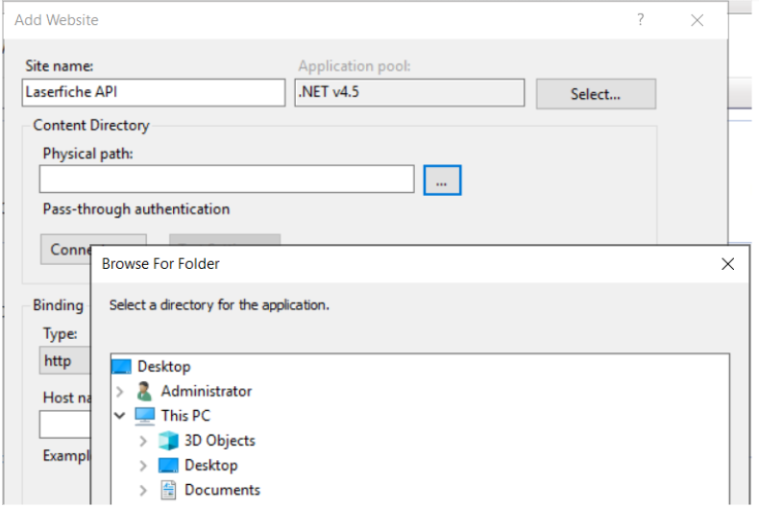Click the Physical path input field
Screen dimensions: 759x532
pyautogui.click(x=227, y=179)
